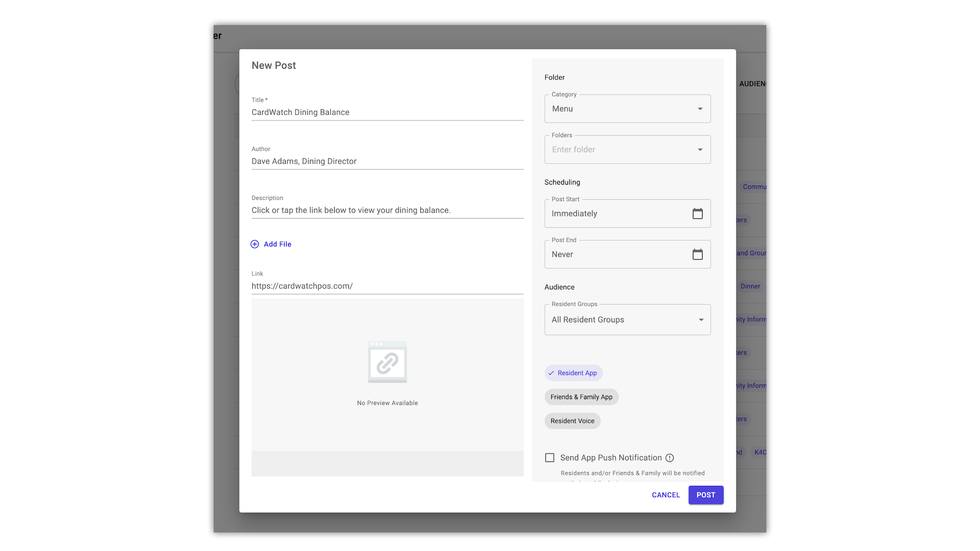
Task: Click the Scheduling section label
Action: click(x=562, y=182)
